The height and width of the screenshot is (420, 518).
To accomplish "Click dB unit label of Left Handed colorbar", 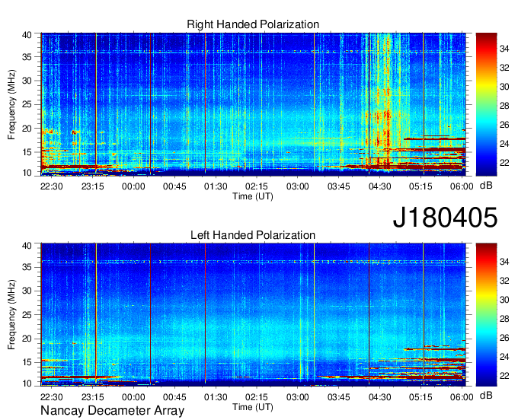I will tap(486, 396).
